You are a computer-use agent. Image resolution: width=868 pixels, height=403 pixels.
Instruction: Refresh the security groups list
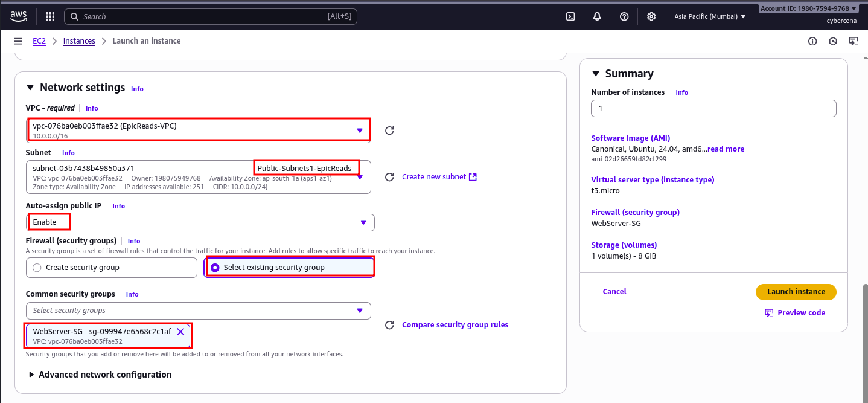coord(389,325)
